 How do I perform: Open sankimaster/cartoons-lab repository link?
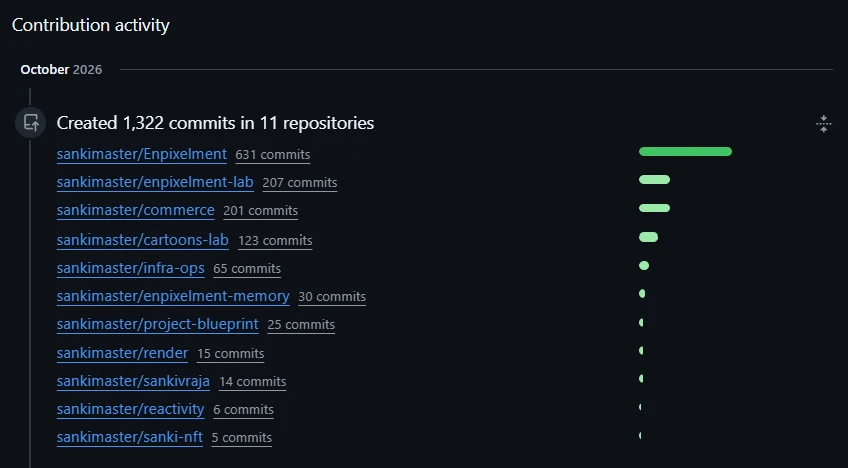(x=143, y=240)
